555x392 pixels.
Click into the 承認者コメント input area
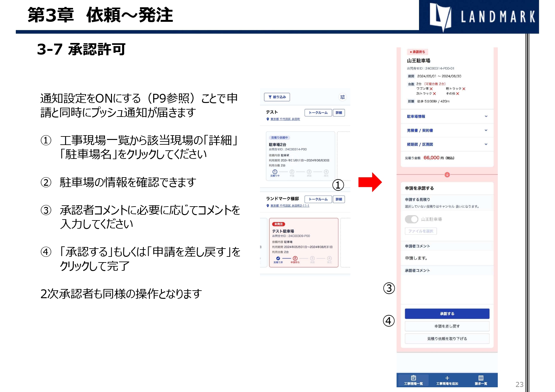click(x=447, y=289)
